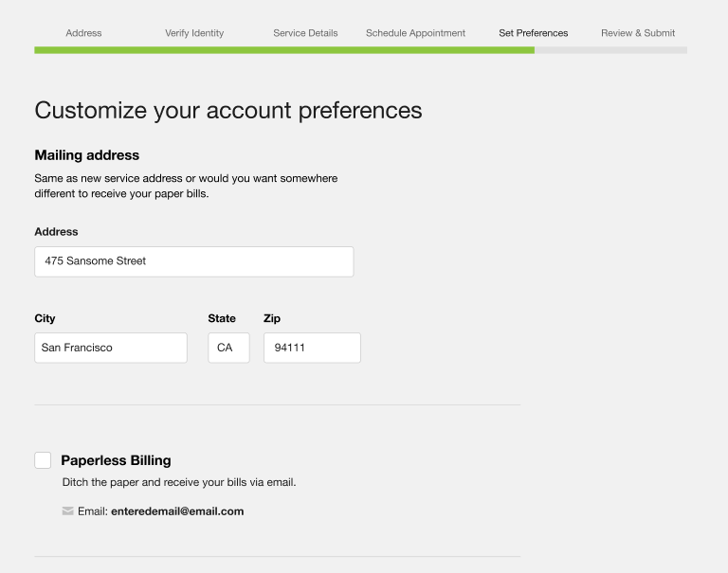Viewport: 728px width, 573px height.
Task: Select the State field containing CA
Action: [x=228, y=348]
